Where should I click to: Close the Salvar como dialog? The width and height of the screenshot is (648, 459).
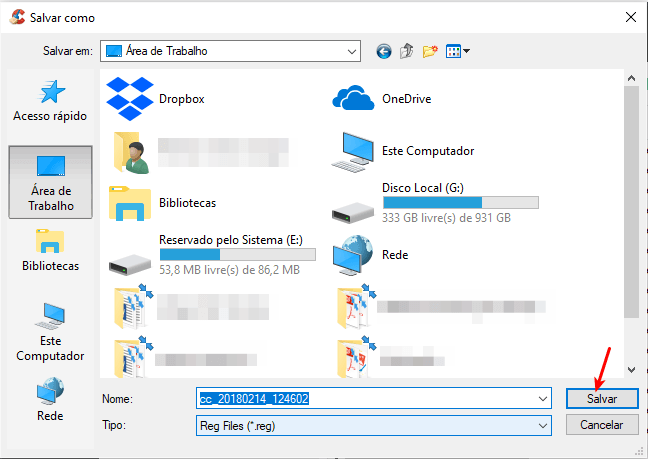[x=631, y=17]
